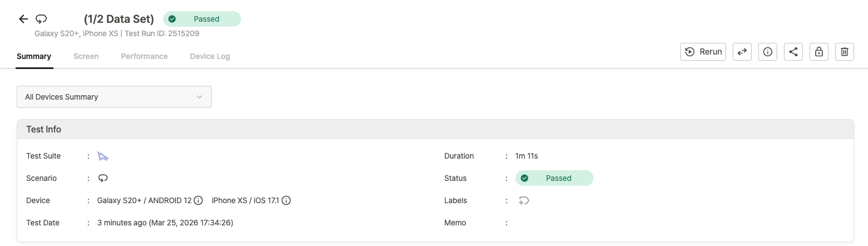
Task: Open test run info via toolbar info icon
Action: click(768, 52)
